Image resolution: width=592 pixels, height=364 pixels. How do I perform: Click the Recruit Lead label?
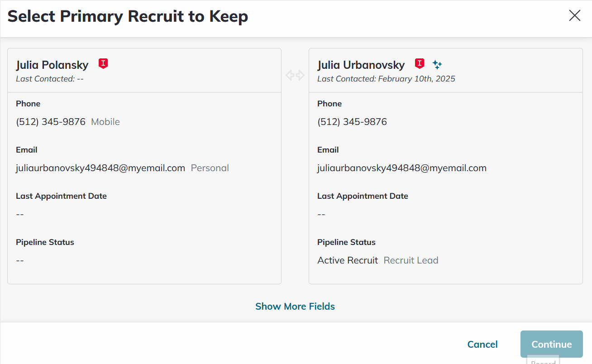pyautogui.click(x=411, y=260)
